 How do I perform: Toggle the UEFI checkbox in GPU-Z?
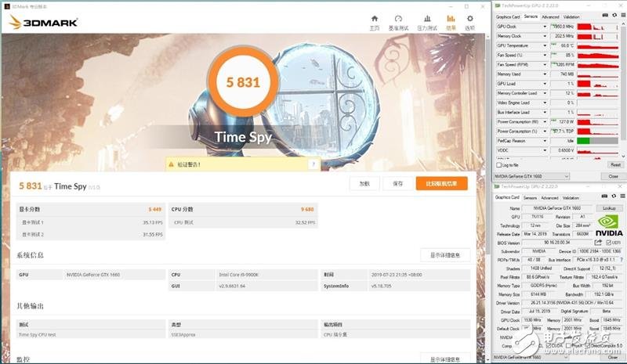point(608,243)
